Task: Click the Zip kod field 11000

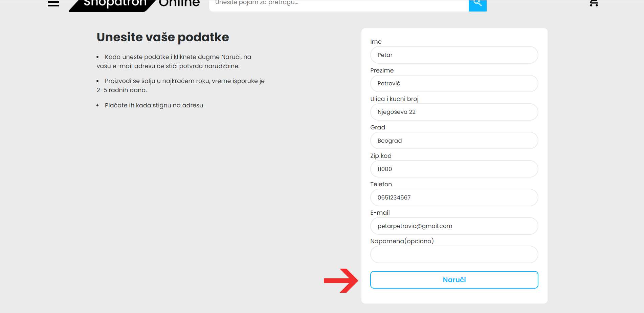Action: coord(454,169)
